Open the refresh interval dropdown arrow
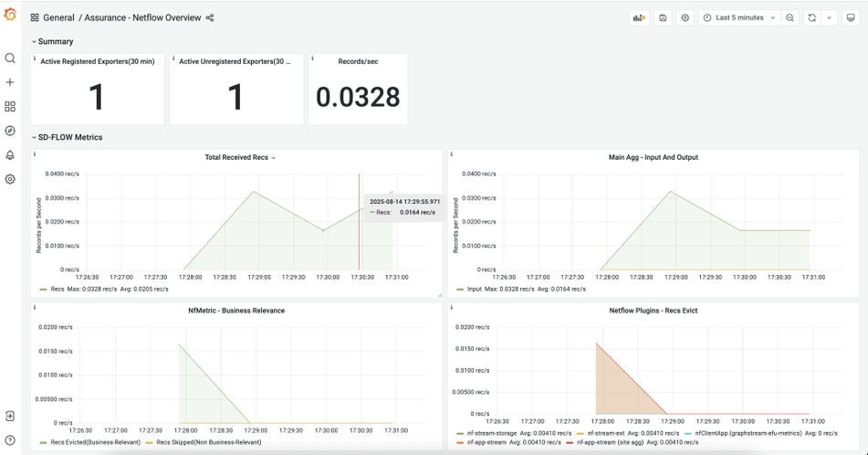This screenshot has height=455, width=868. click(x=830, y=17)
